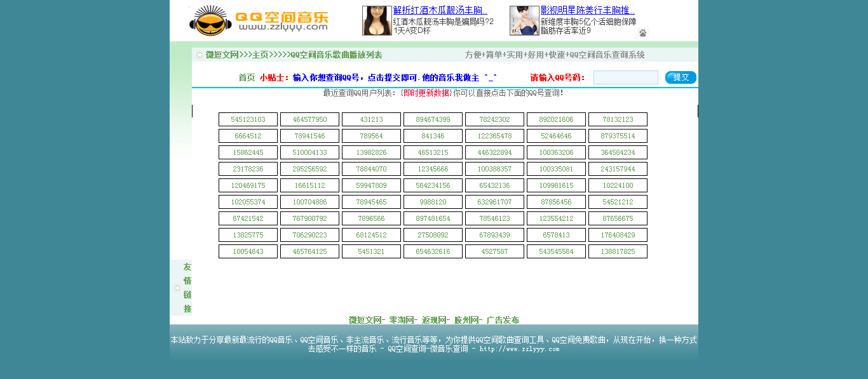Choose QQ number 12345666 from the list

[x=433, y=169]
